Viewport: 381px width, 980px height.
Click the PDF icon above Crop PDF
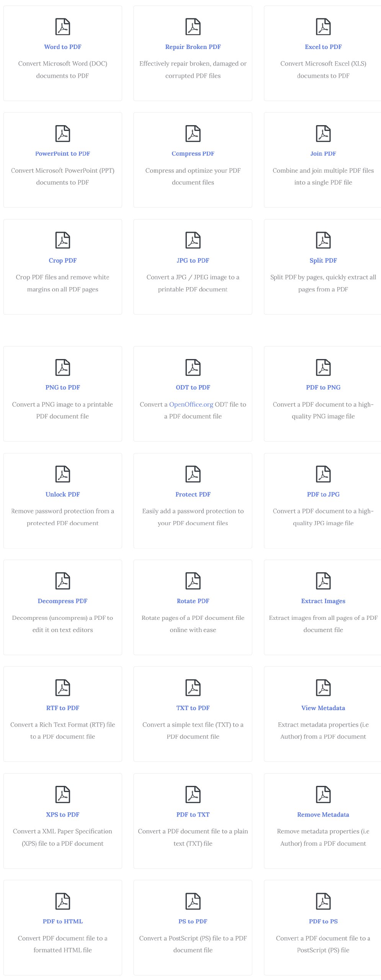(63, 240)
